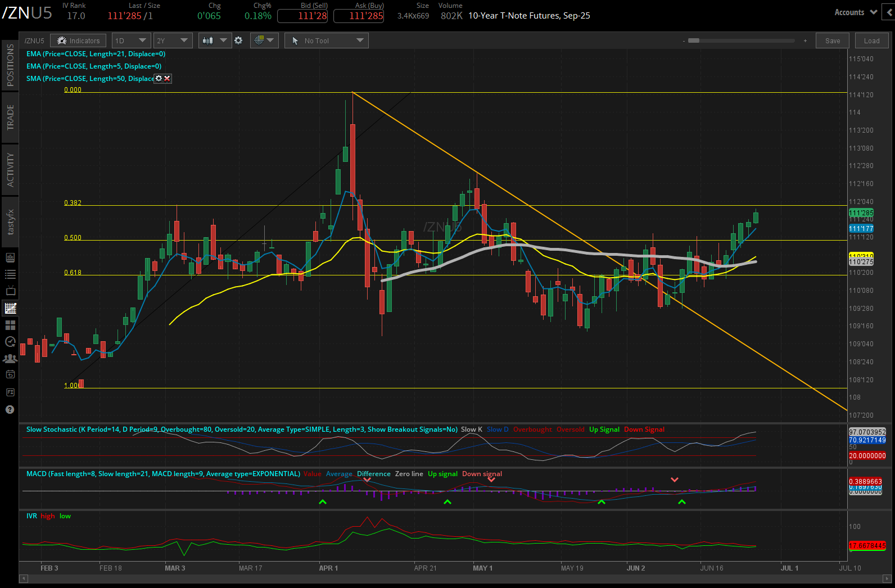895x588 pixels.
Task: Open SMA indicator settings gear
Action: pyautogui.click(x=159, y=78)
